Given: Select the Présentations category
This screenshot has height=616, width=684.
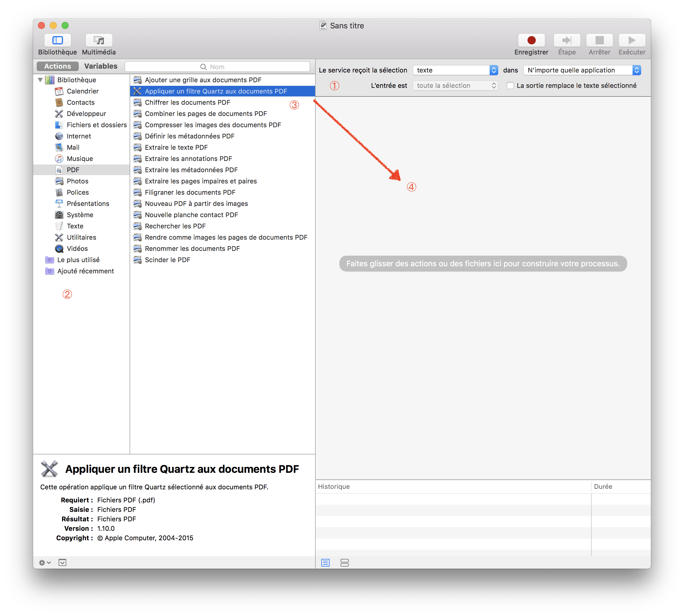Looking at the screenshot, I should tap(82, 204).
